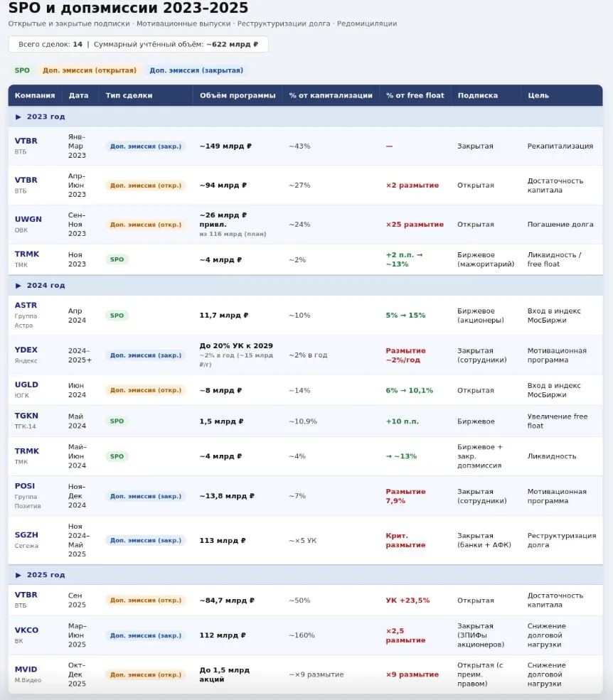Click the SPO и допэмиссии 2023-2025 title
Screen dimensions: 613x700
pyautogui.click(x=128, y=8)
